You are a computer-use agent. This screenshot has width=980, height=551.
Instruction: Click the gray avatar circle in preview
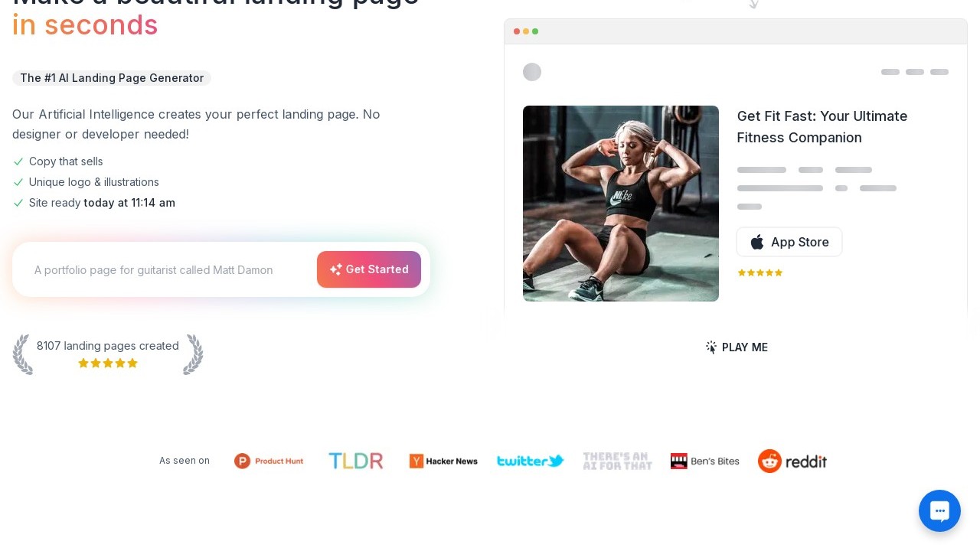tap(532, 72)
